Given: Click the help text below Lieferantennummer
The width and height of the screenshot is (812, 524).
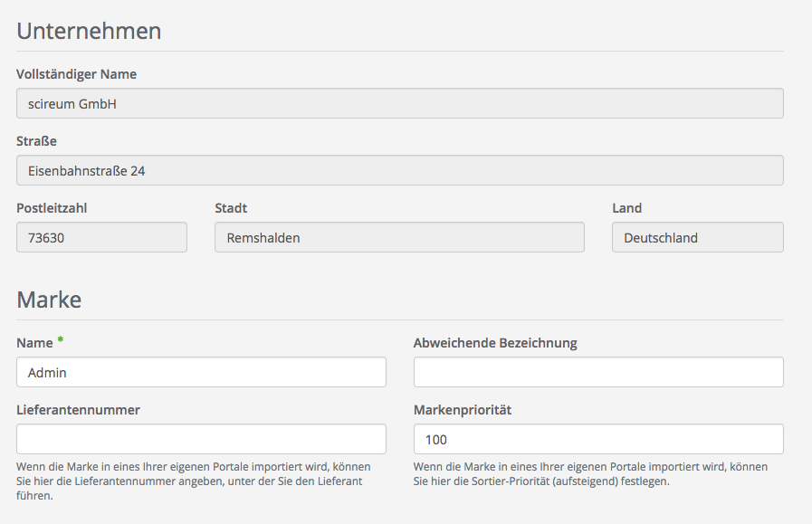Looking at the screenshot, I should pos(194,481).
